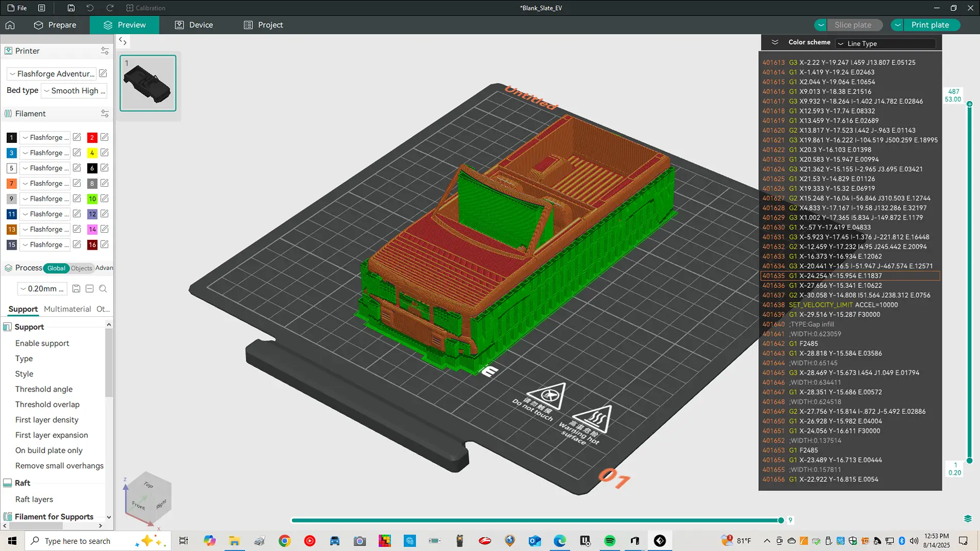Edit filament 7 preset icon

[x=77, y=183]
